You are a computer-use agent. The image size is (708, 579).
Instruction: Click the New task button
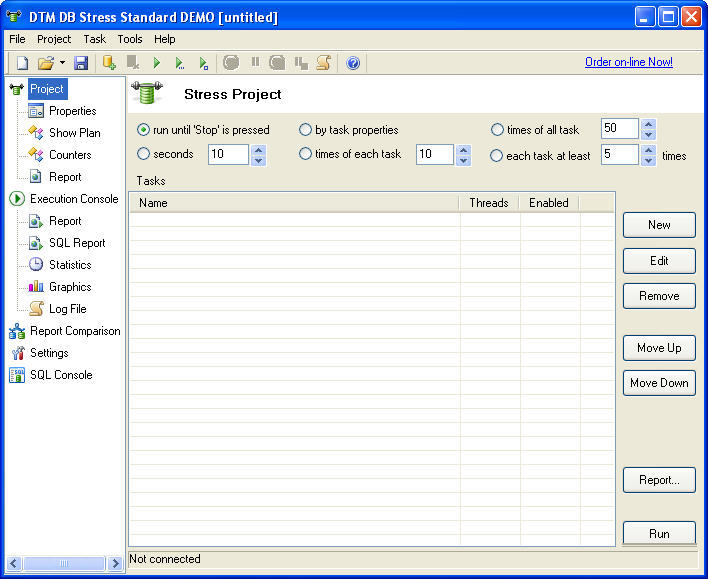pos(659,225)
